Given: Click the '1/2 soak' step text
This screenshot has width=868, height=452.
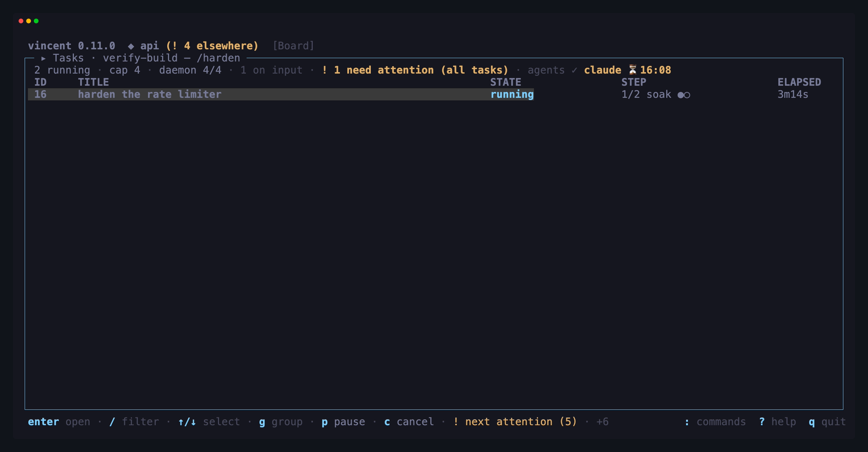Looking at the screenshot, I should [x=646, y=94].
